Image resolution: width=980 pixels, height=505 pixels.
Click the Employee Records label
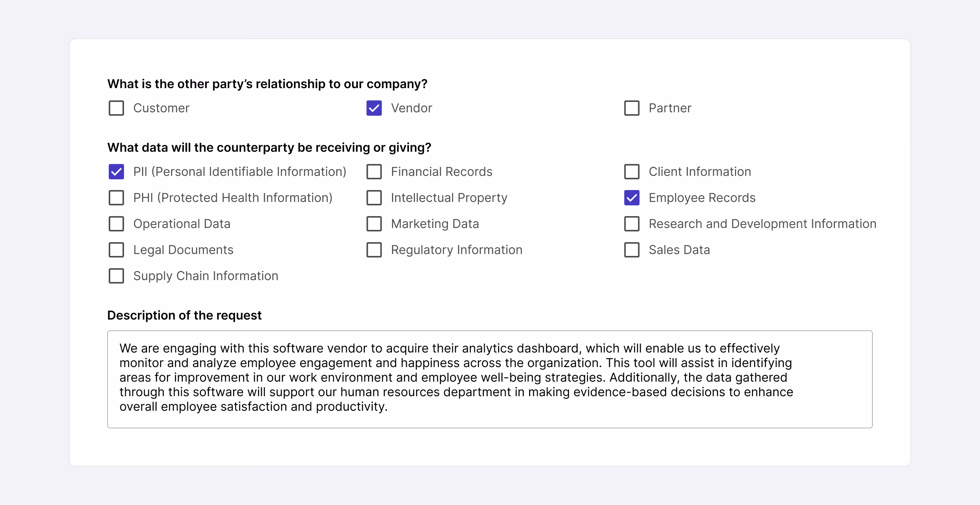pos(702,198)
